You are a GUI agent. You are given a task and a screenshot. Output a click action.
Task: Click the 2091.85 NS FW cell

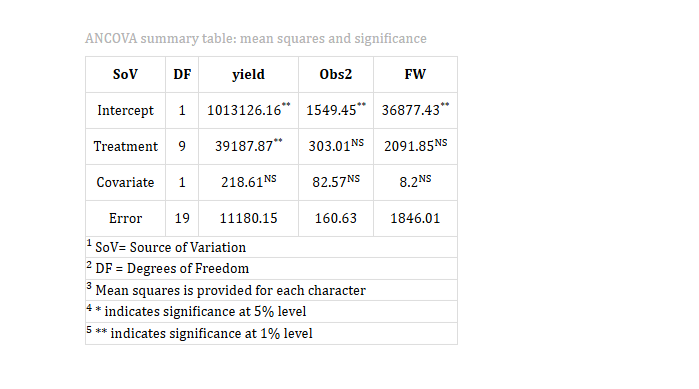point(415,146)
